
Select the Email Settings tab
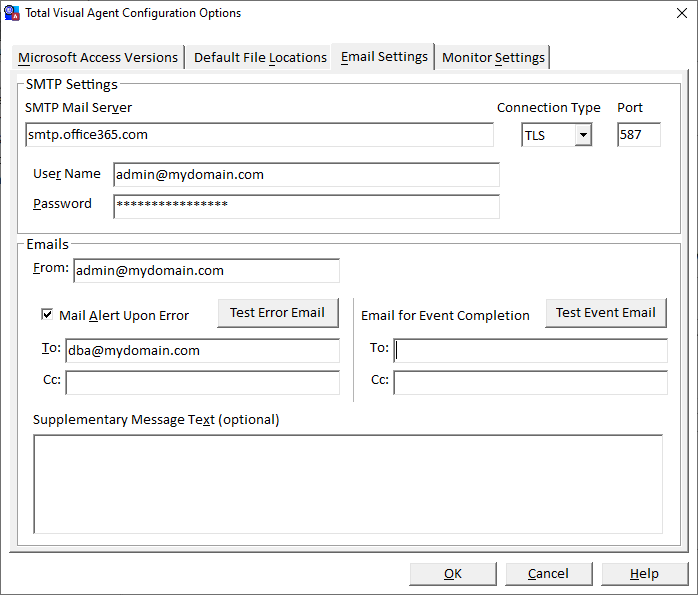(x=384, y=57)
